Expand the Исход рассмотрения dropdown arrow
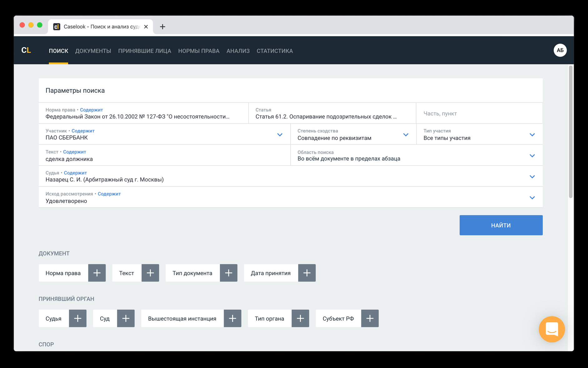The height and width of the screenshot is (368, 588). tap(532, 197)
